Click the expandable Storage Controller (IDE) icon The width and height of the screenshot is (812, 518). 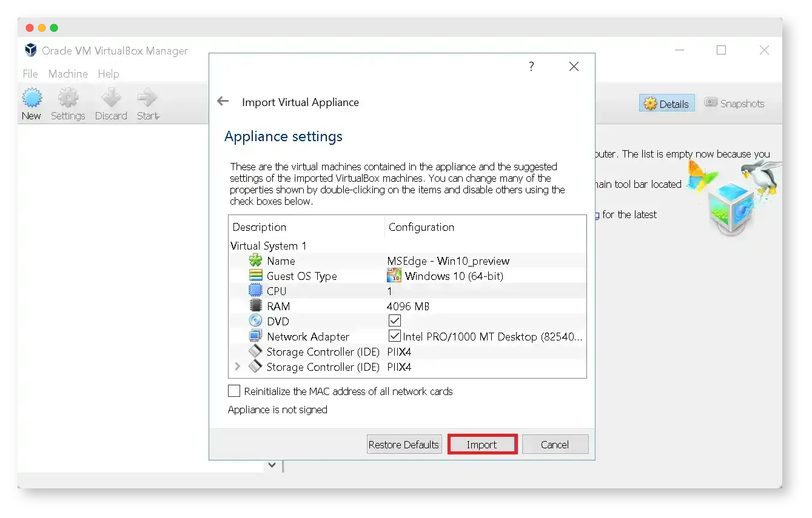(255, 367)
